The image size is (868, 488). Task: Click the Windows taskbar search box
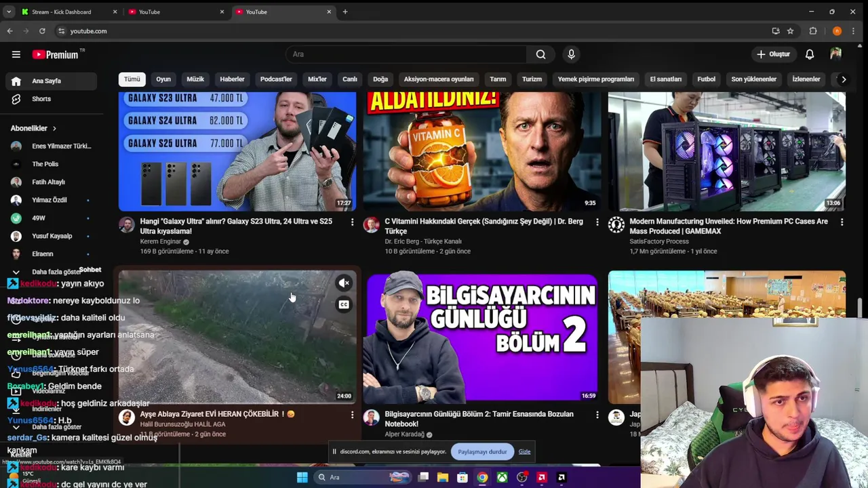pos(363,477)
